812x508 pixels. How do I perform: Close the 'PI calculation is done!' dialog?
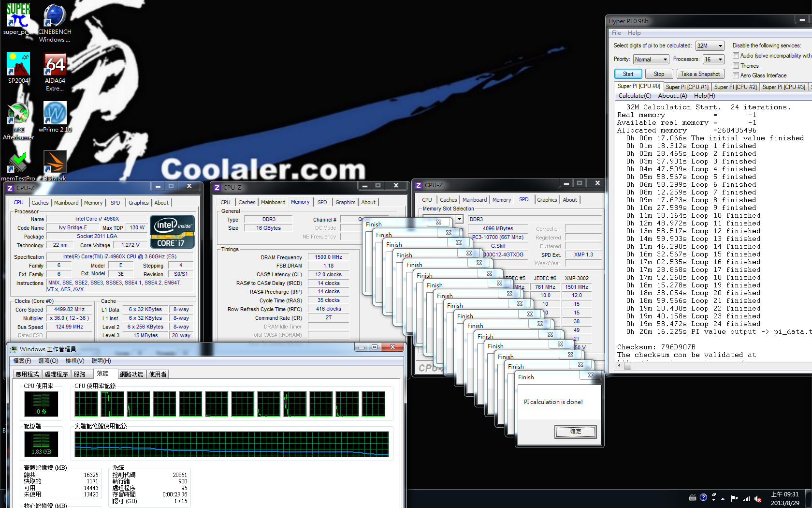point(591,375)
